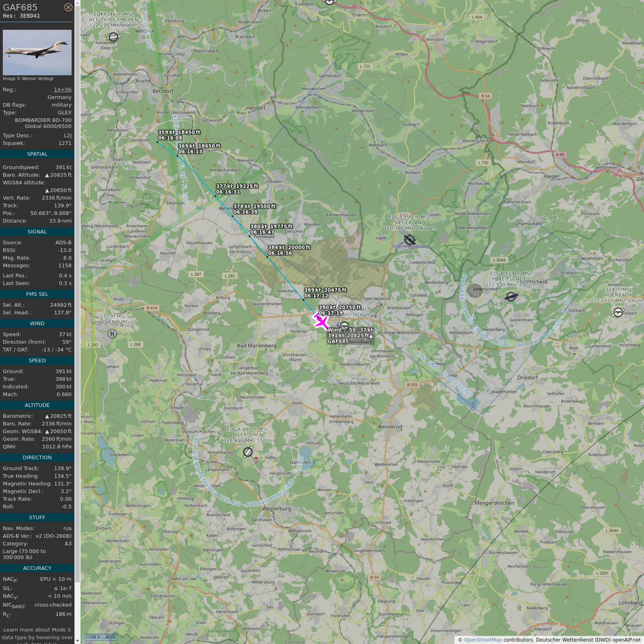Click the Breitscheid parachuting zone circle symbol
Viewport: 644px width, 644px height.
[475, 291]
